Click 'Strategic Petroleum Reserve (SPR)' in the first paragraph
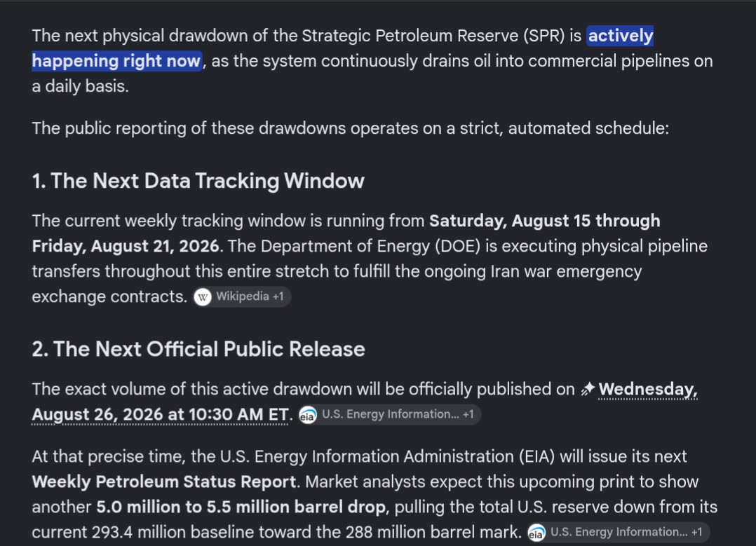 (433, 36)
